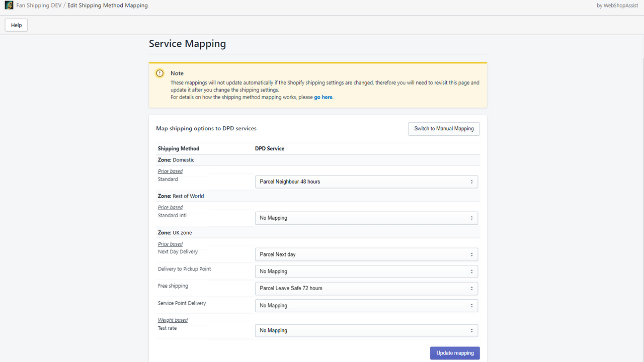Select the Edit Shipping Method Mapping breadcrumb
This screenshot has height=362, width=644.
pyautogui.click(x=107, y=5)
